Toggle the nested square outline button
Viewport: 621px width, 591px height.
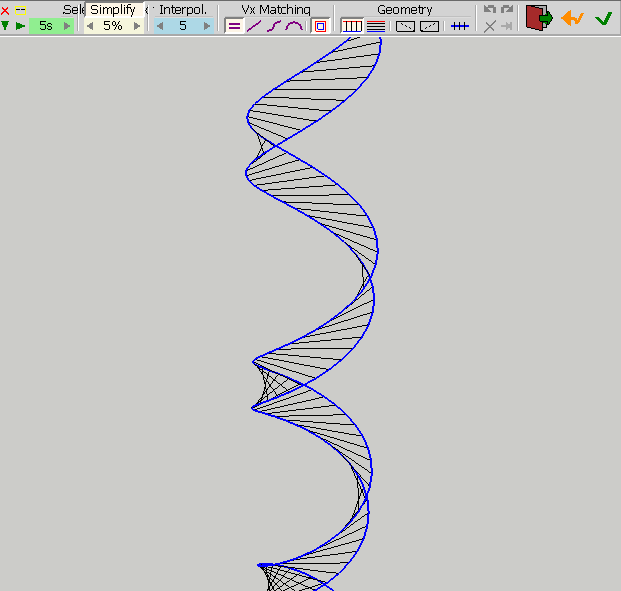point(320,26)
